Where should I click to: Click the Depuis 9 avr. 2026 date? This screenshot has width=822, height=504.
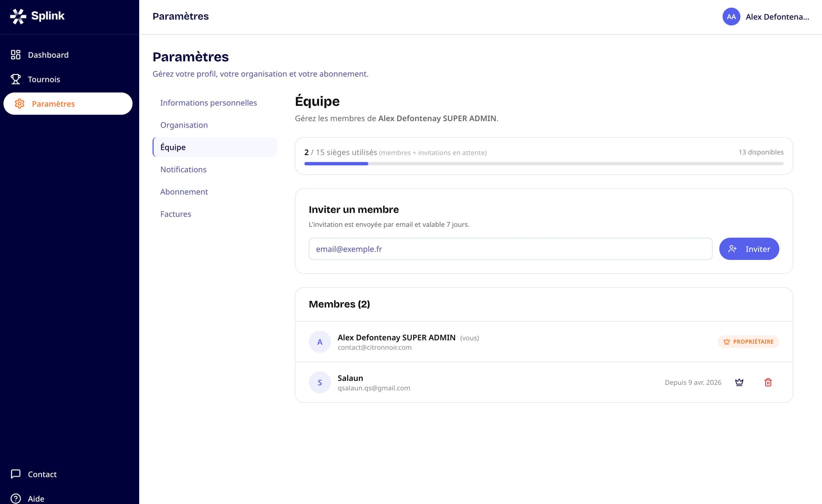[693, 382]
